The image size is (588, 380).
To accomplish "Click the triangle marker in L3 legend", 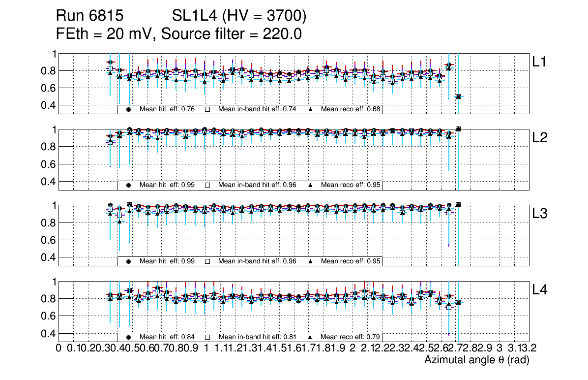I will pos(310,261).
